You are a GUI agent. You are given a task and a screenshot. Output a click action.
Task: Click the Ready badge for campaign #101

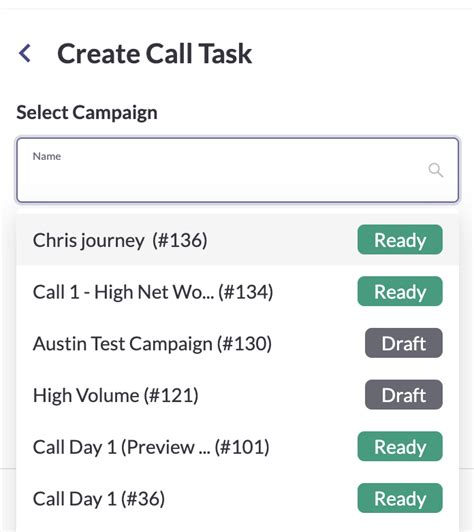pos(400,446)
